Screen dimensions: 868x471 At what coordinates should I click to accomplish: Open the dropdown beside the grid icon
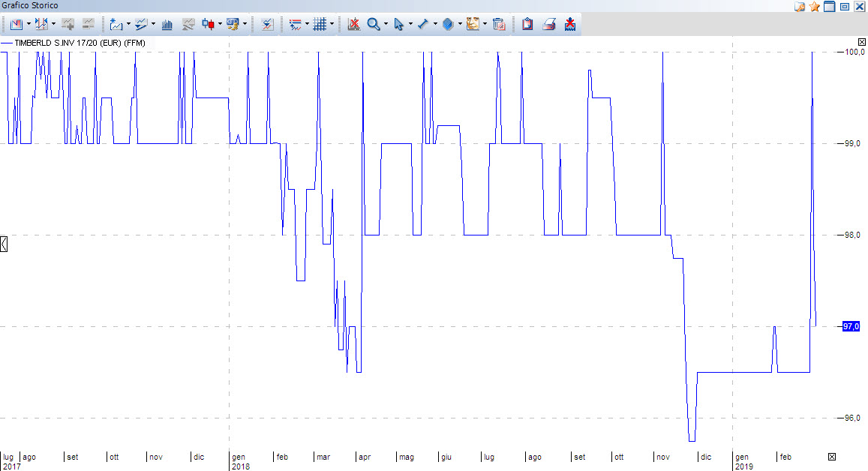tap(332, 24)
